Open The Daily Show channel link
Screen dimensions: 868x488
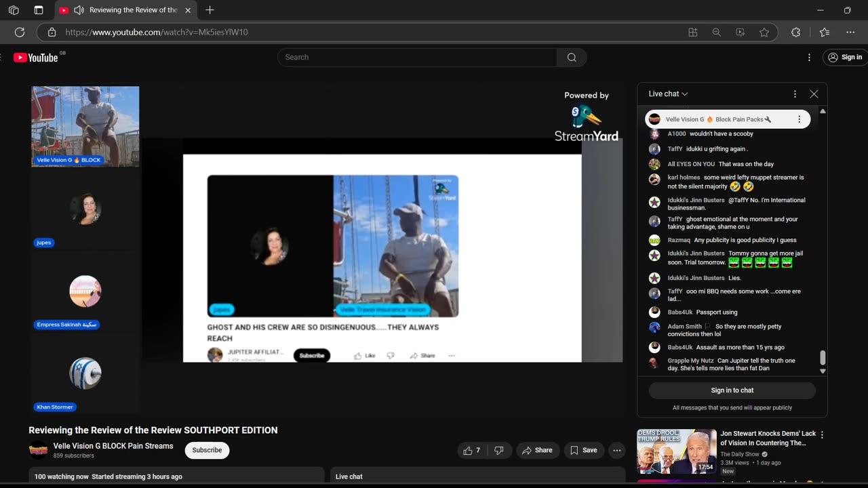740,454
